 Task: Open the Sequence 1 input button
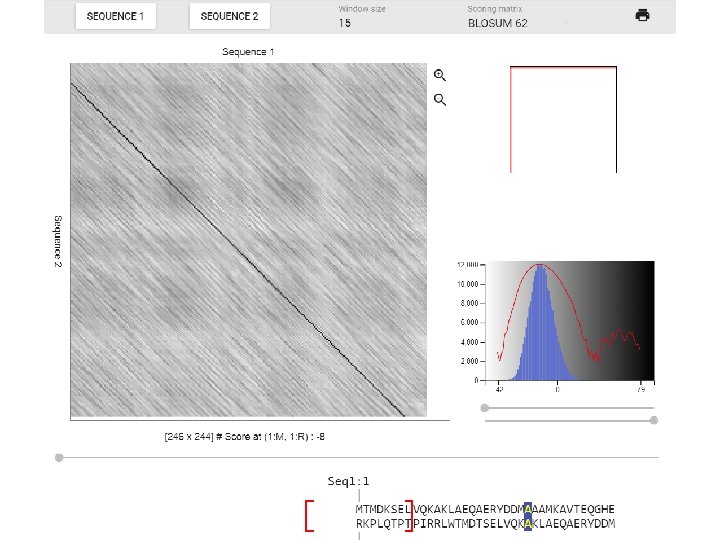tap(116, 16)
